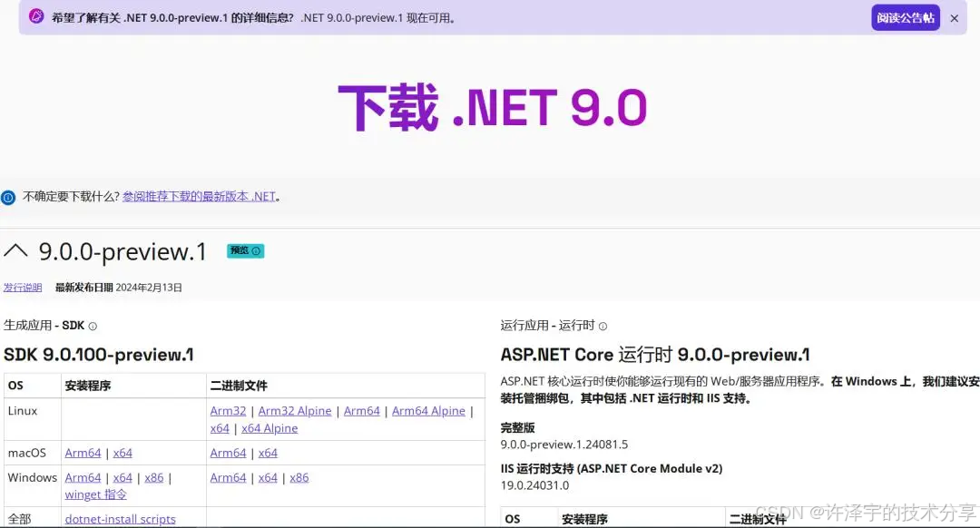Click the megaphone icon in the announcement banner

click(36, 17)
